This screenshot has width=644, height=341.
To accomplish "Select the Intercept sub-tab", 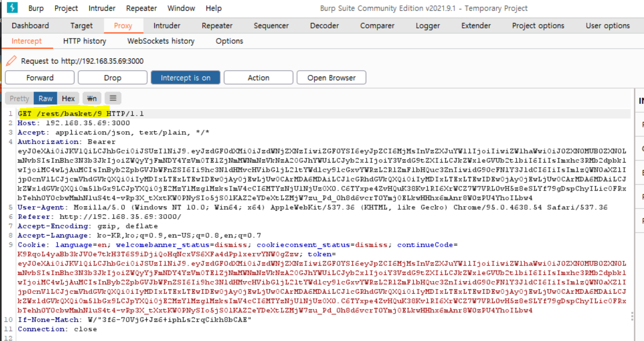I will pyautogui.click(x=27, y=41).
